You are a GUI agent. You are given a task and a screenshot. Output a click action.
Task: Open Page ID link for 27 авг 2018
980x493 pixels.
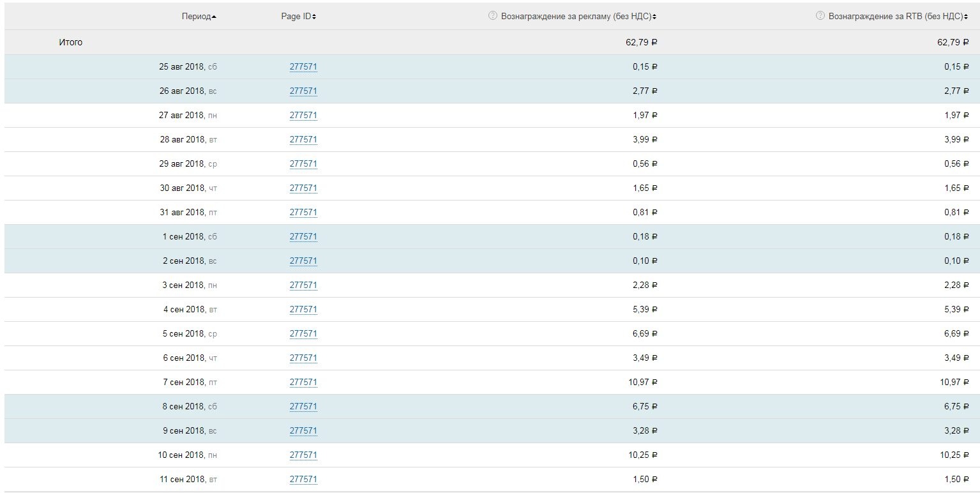coord(303,116)
